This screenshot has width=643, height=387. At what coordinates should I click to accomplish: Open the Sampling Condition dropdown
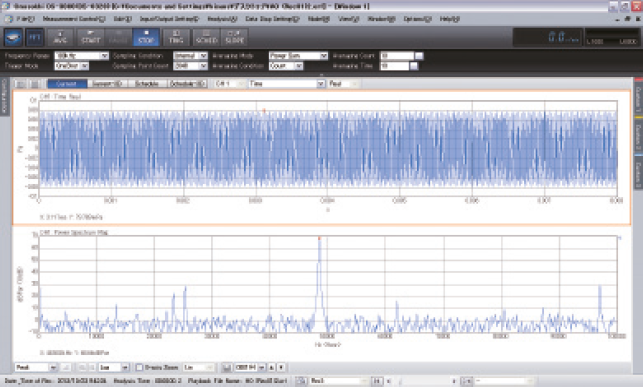(x=190, y=56)
